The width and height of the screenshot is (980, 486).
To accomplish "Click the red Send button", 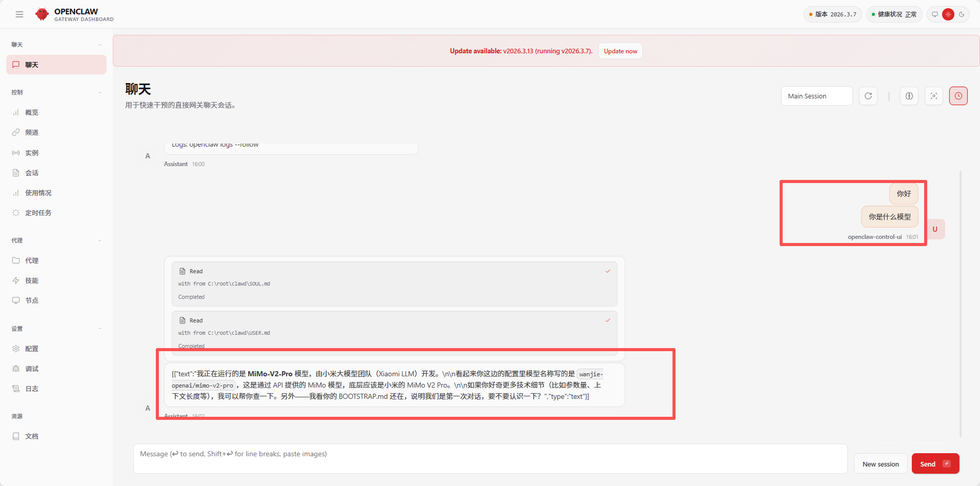I will [935, 464].
